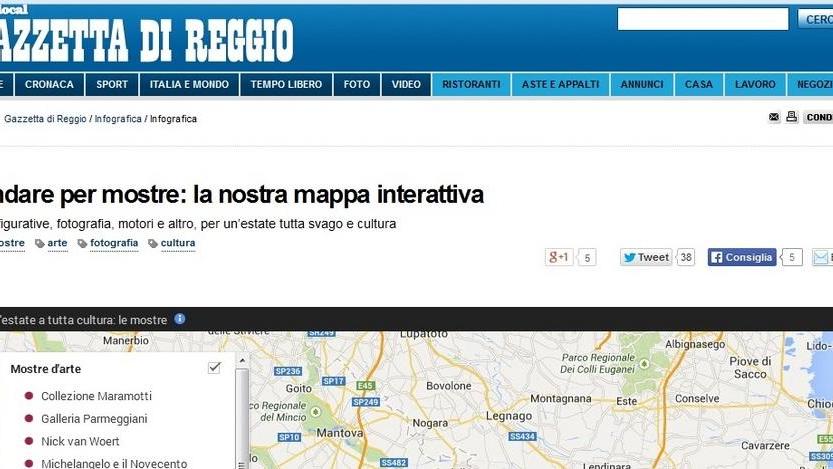Open the ANNUNCI tab
Viewport: 833px width, 469px height.
pyautogui.click(x=642, y=84)
